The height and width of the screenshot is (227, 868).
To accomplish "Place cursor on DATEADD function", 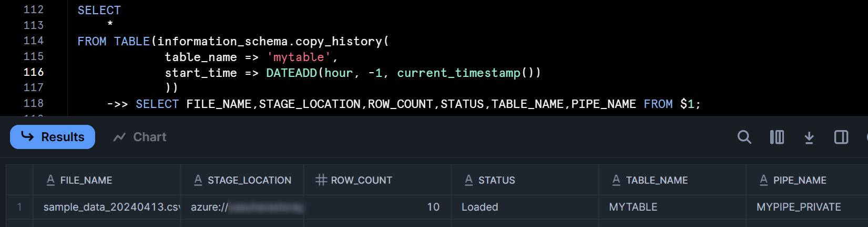I will (291, 73).
